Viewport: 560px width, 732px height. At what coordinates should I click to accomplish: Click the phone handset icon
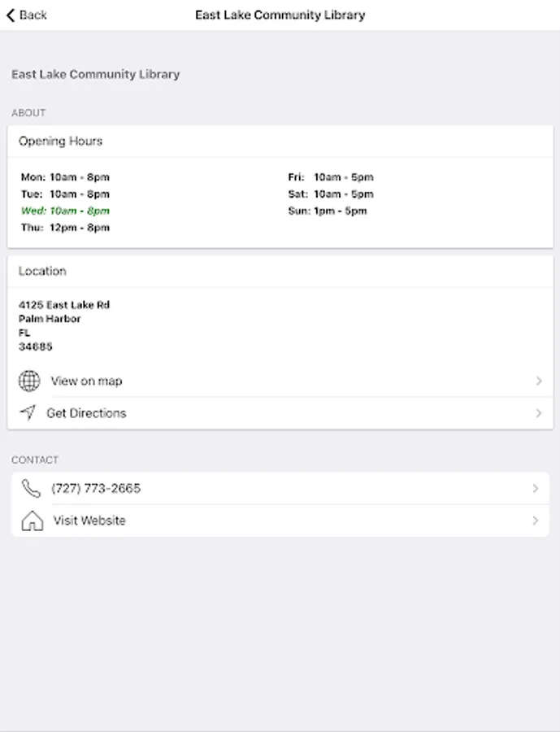[31, 488]
